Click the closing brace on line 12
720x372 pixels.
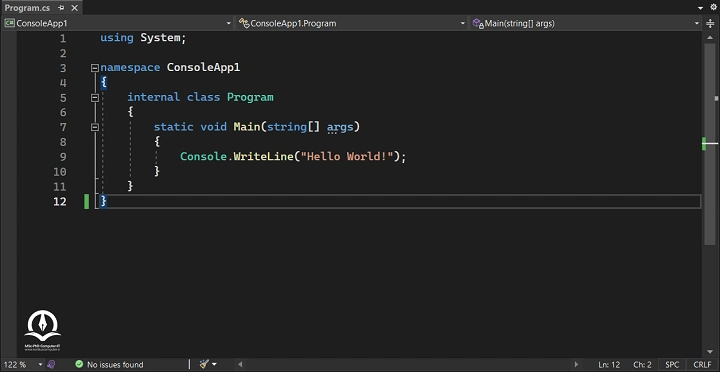tap(103, 201)
